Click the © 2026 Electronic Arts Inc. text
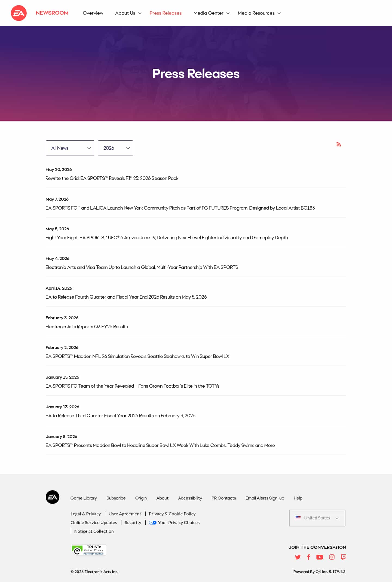This screenshot has height=582, width=392. (x=94, y=572)
